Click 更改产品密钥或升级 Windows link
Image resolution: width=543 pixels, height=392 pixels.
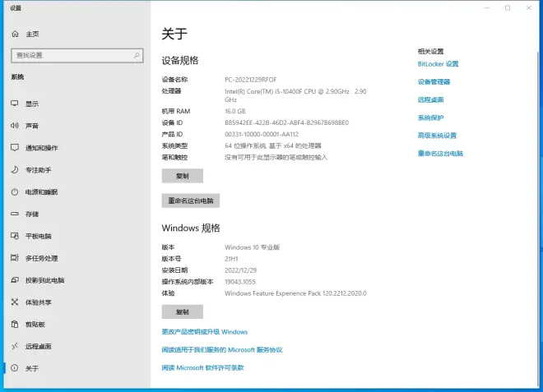tap(205, 332)
